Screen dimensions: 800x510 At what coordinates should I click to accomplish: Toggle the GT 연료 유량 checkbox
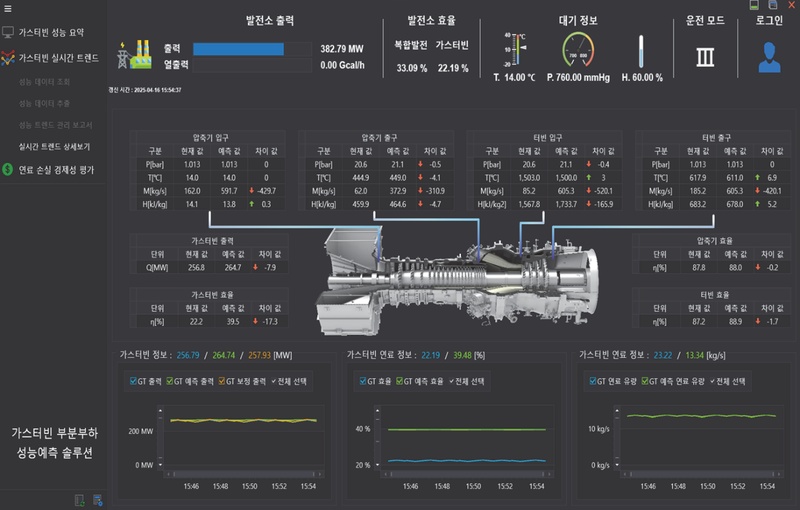(593, 381)
